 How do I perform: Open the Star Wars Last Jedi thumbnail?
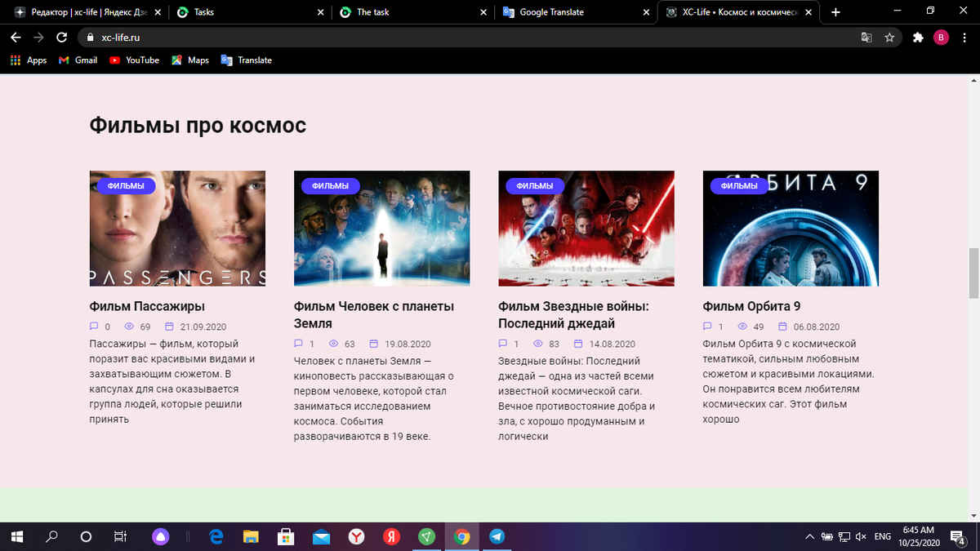(x=586, y=229)
